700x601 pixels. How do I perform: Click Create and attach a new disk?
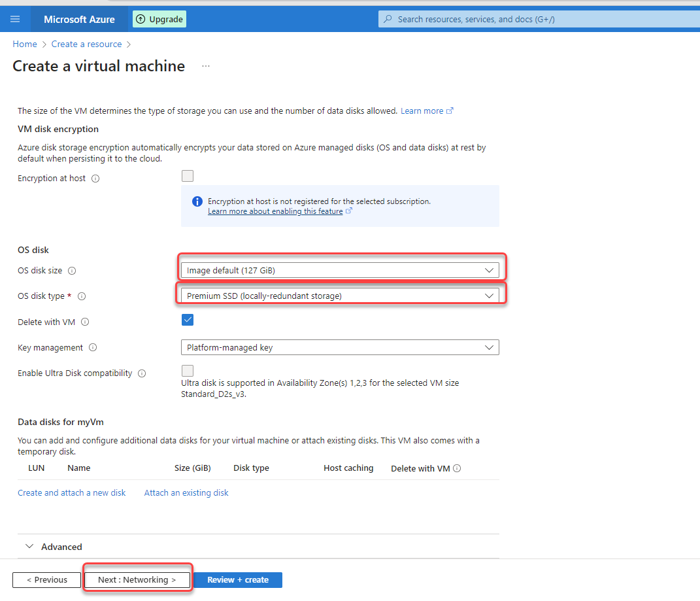click(x=71, y=492)
